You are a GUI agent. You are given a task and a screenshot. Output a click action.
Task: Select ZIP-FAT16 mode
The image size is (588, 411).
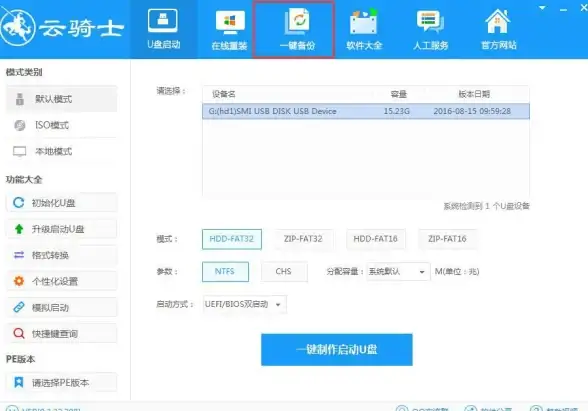tap(447, 239)
